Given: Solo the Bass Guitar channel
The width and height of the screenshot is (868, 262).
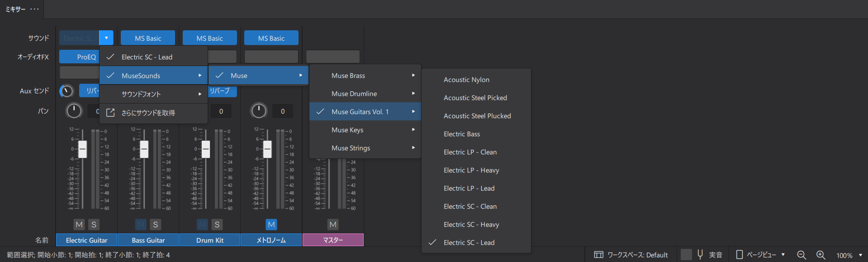Looking at the screenshot, I should [156, 224].
